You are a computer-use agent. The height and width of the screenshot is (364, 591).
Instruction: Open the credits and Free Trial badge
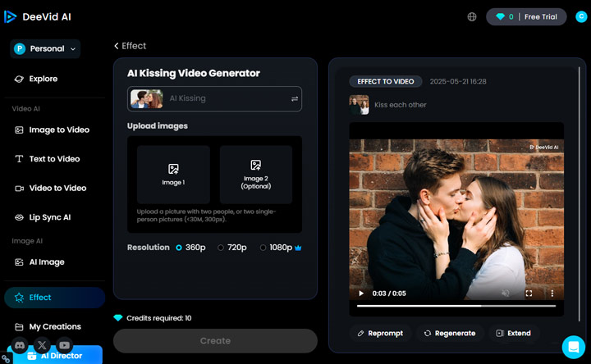(x=526, y=17)
